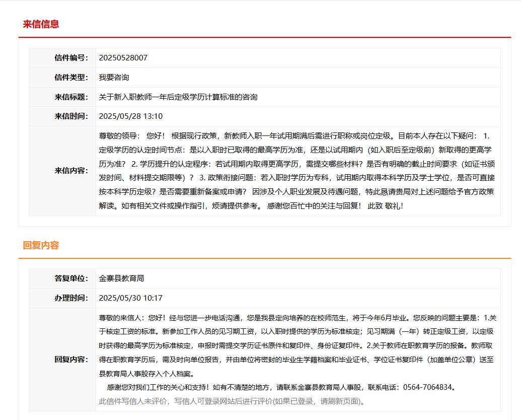Click the letter line beginning 尊敬的领导
521x420 pixels.
[294, 135]
